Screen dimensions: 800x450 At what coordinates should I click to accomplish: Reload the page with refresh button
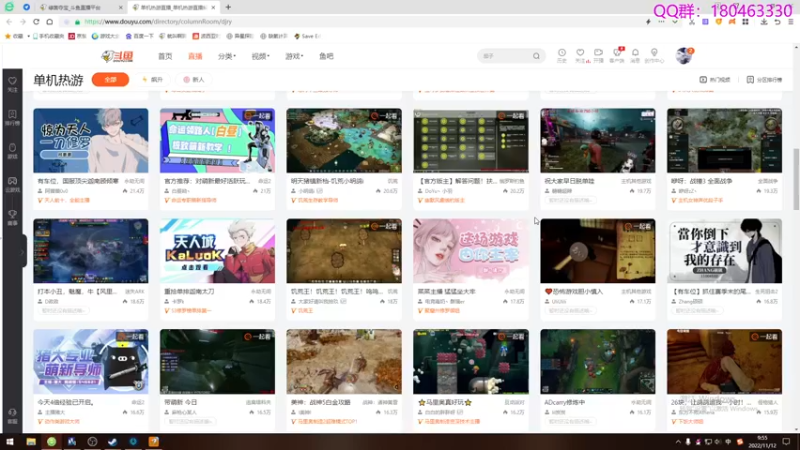[36, 22]
